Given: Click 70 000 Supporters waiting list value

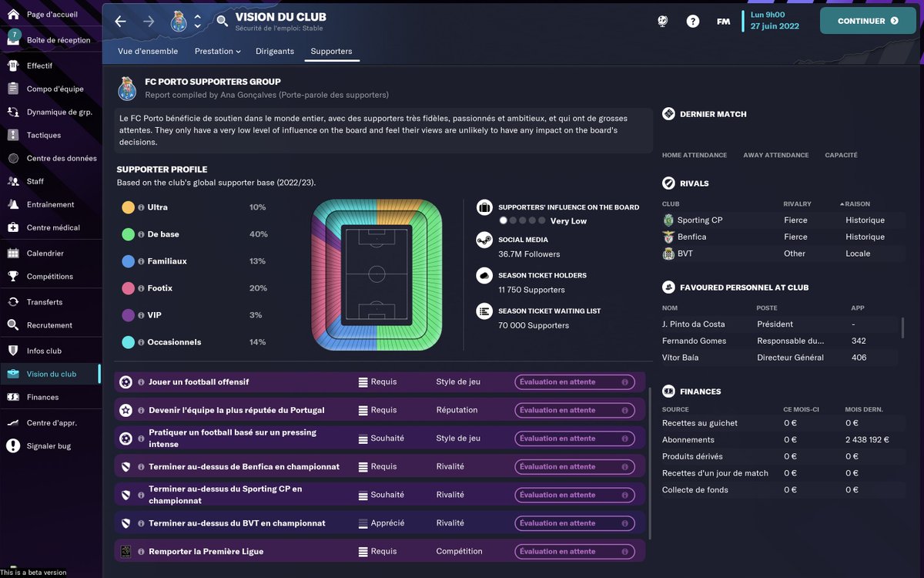Looking at the screenshot, I should [534, 326].
